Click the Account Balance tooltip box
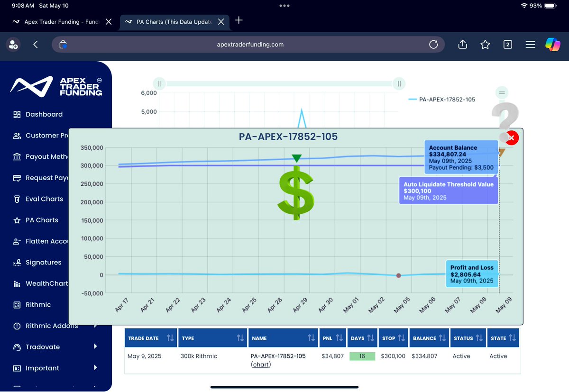Screen dimensions: 569x392 pyautogui.click(x=460, y=158)
